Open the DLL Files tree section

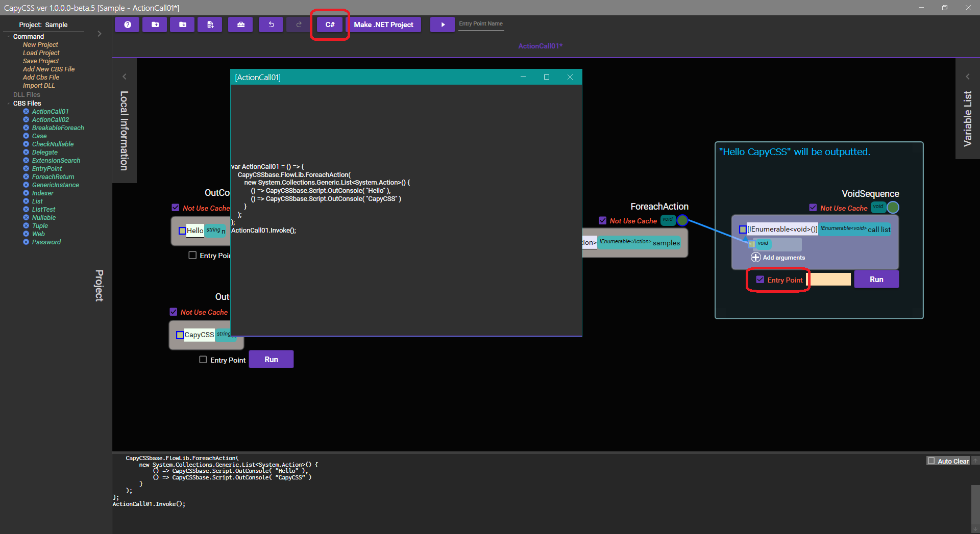tap(27, 95)
